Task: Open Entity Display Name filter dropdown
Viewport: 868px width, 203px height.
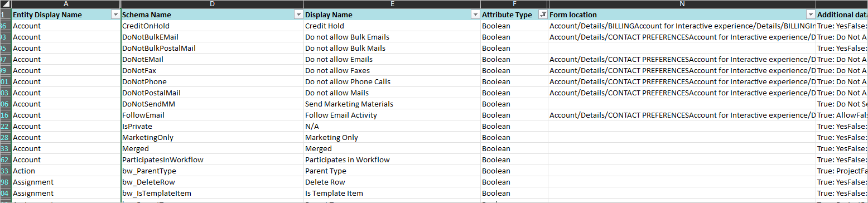Action: [115, 15]
